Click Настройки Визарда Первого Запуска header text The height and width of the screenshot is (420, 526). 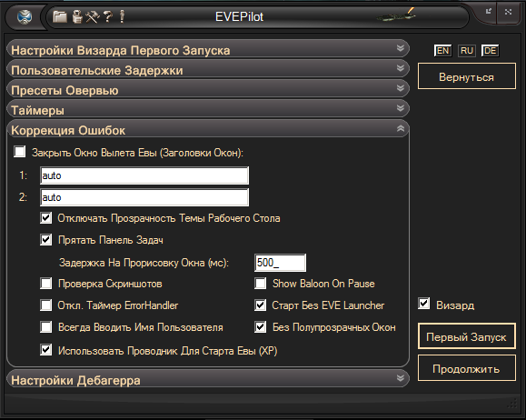(x=121, y=50)
